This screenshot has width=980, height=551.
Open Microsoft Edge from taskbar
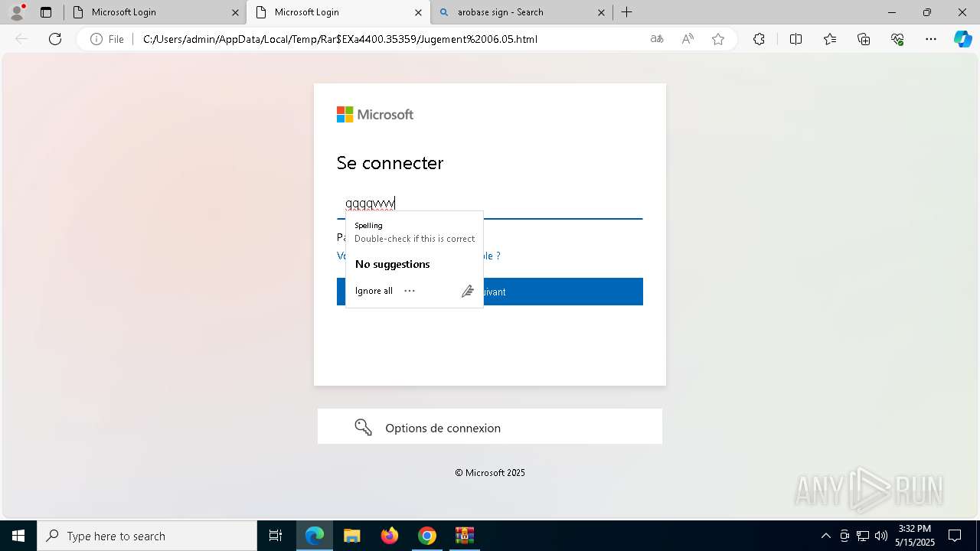click(315, 536)
